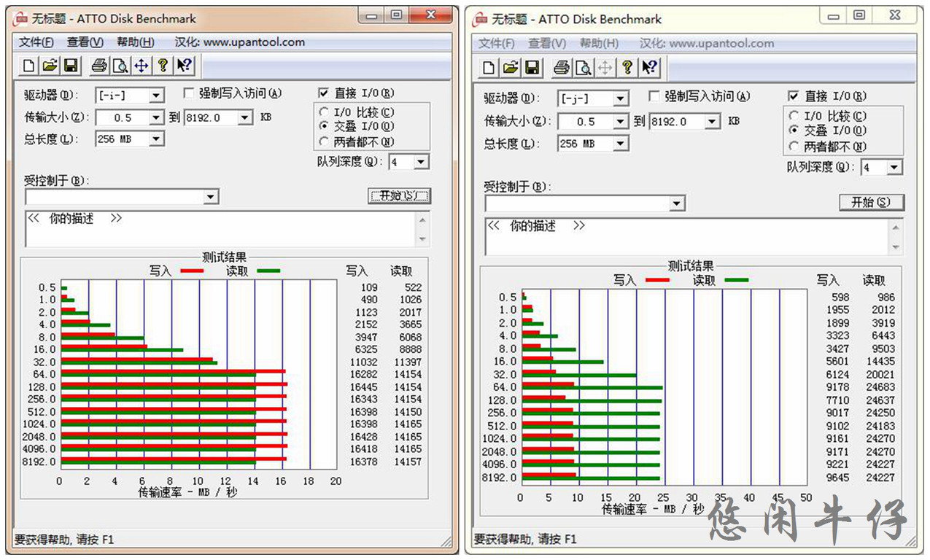Open drive [-i-] dropdown in left window

point(156,96)
